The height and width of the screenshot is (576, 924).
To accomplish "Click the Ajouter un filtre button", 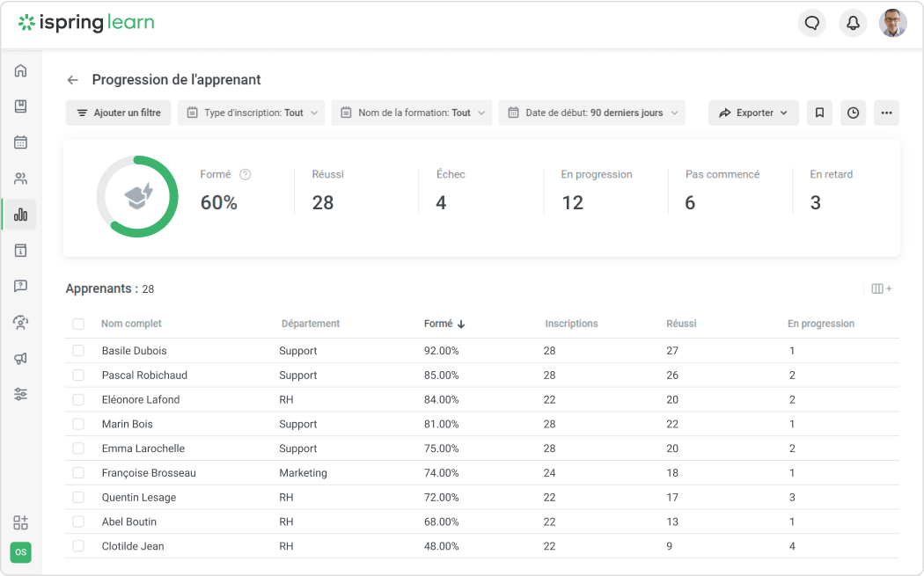I will pyautogui.click(x=119, y=113).
